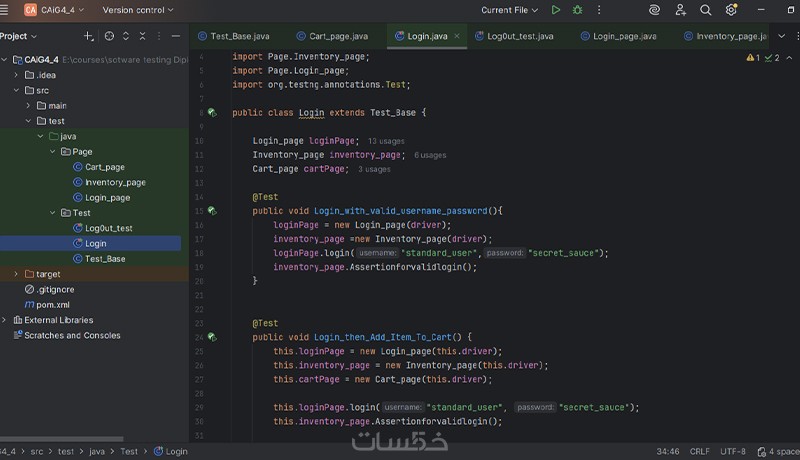This screenshot has width=800, height=460.
Task: Click the src breadcrumb in the navigation bar
Action: click(37, 451)
